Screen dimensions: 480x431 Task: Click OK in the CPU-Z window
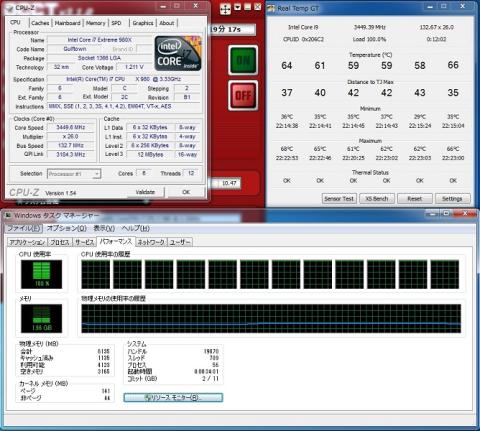click(x=186, y=192)
